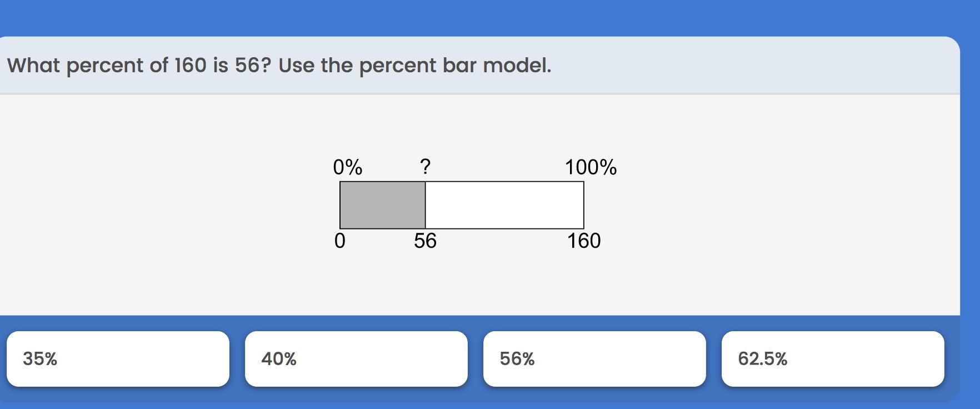Pick the 56% answer option
The image size is (980, 409).
click(x=594, y=359)
